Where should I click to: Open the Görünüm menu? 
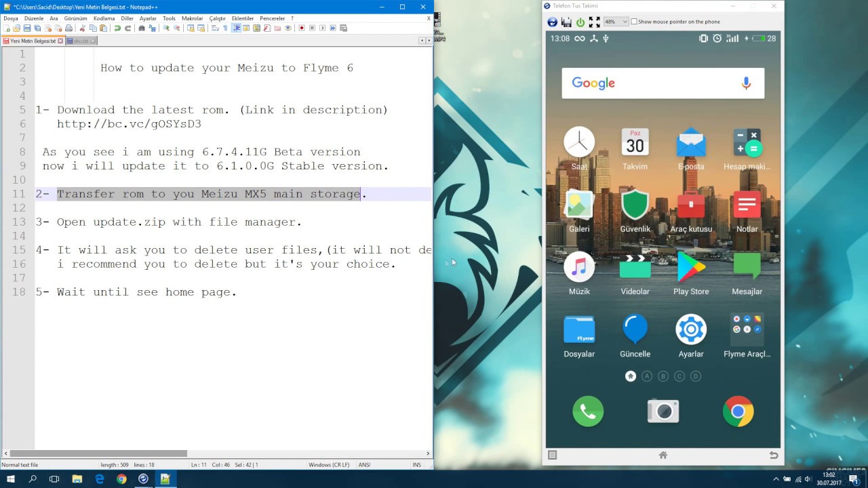click(75, 18)
